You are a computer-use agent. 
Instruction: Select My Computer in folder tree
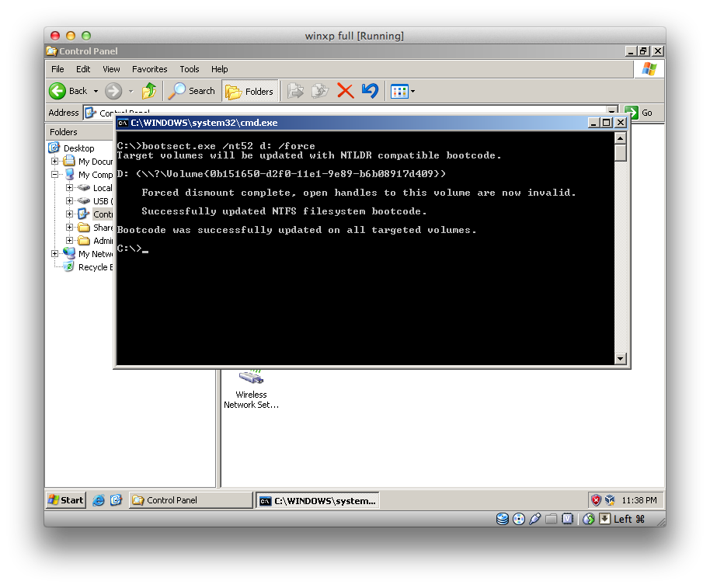[95, 175]
